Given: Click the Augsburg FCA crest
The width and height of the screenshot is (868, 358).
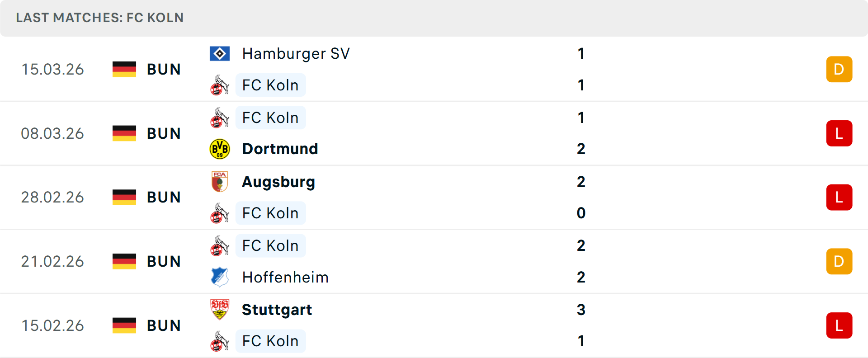Looking at the screenshot, I should 220,181.
